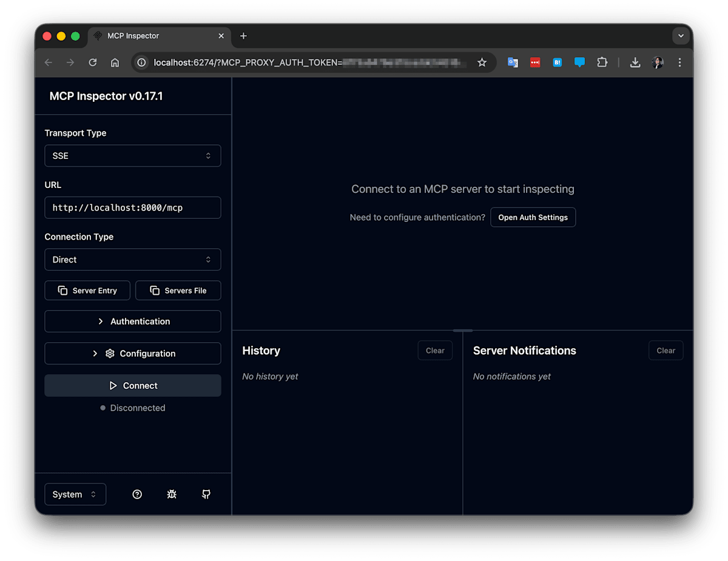Screen dimensions: 728x561
Task: Open the documentation help icon
Action: tap(137, 494)
